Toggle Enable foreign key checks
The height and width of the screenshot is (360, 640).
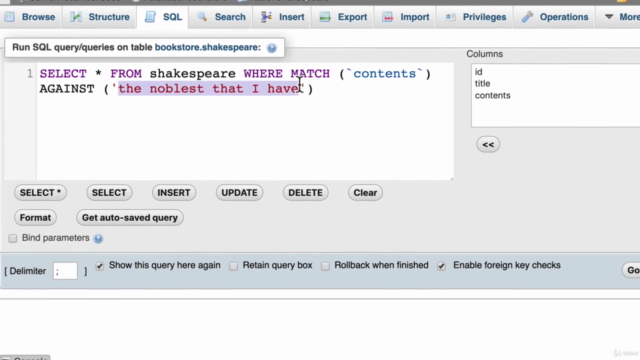click(x=441, y=266)
